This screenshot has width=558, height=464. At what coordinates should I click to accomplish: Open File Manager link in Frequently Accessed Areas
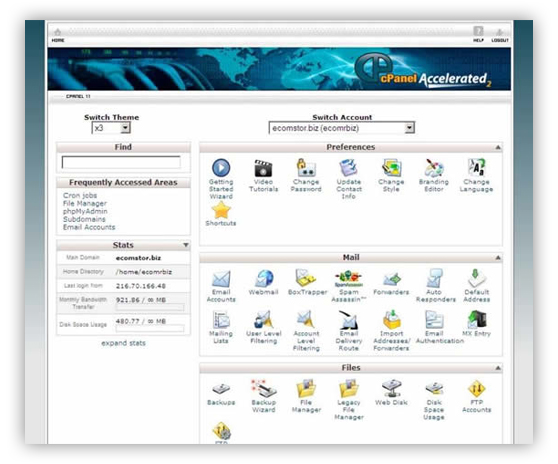[x=85, y=203]
